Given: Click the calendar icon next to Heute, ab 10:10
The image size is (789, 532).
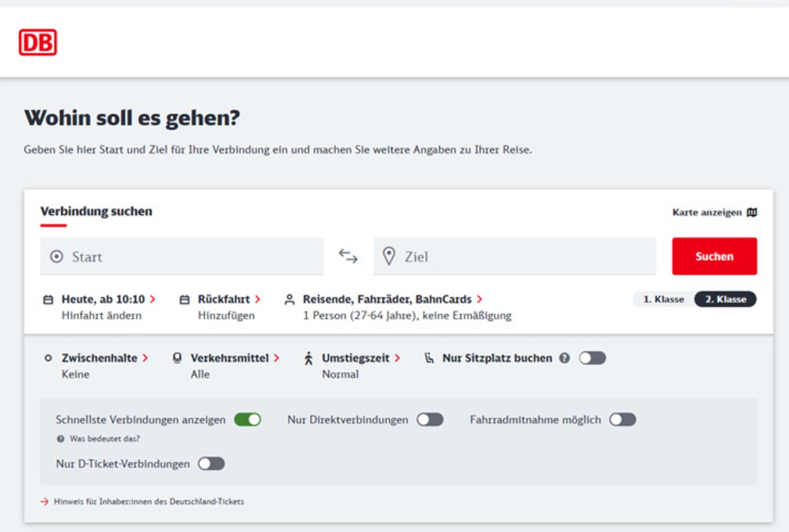Looking at the screenshot, I should tap(48, 299).
